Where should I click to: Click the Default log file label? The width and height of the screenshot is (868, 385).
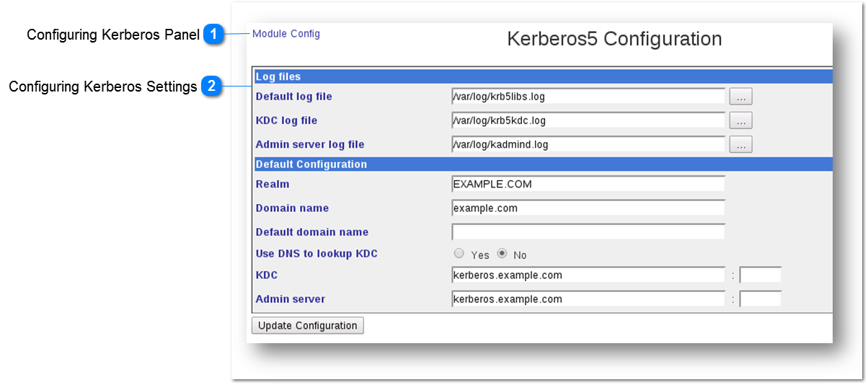tap(293, 97)
